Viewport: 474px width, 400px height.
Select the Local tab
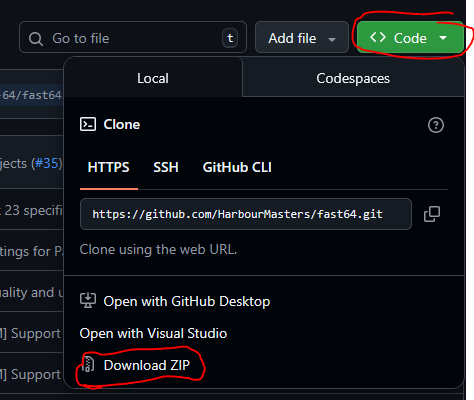coord(153,79)
